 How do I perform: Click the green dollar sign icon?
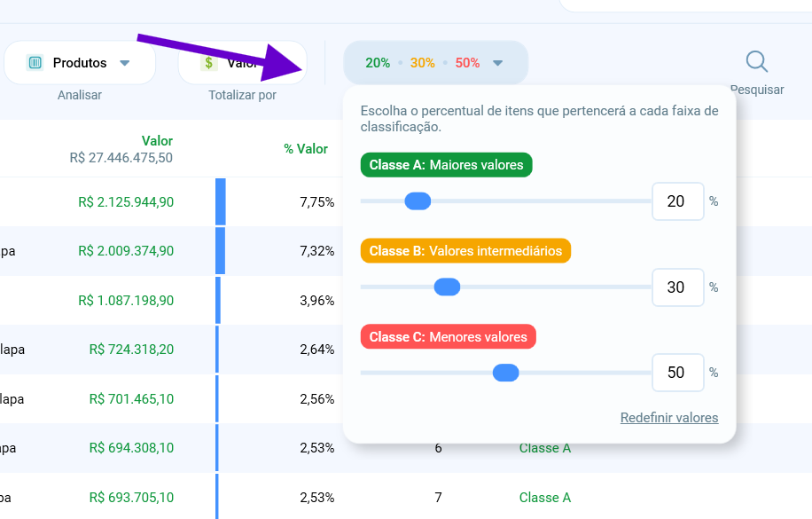click(x=208, y=63)
